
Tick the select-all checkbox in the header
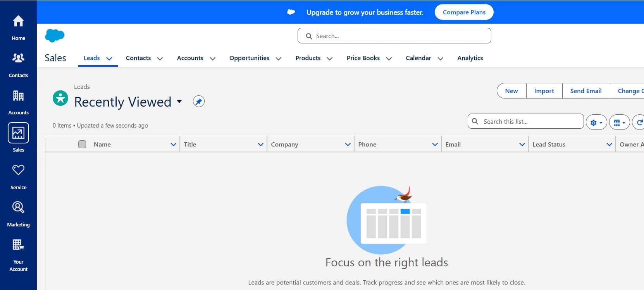pos(82,144)
